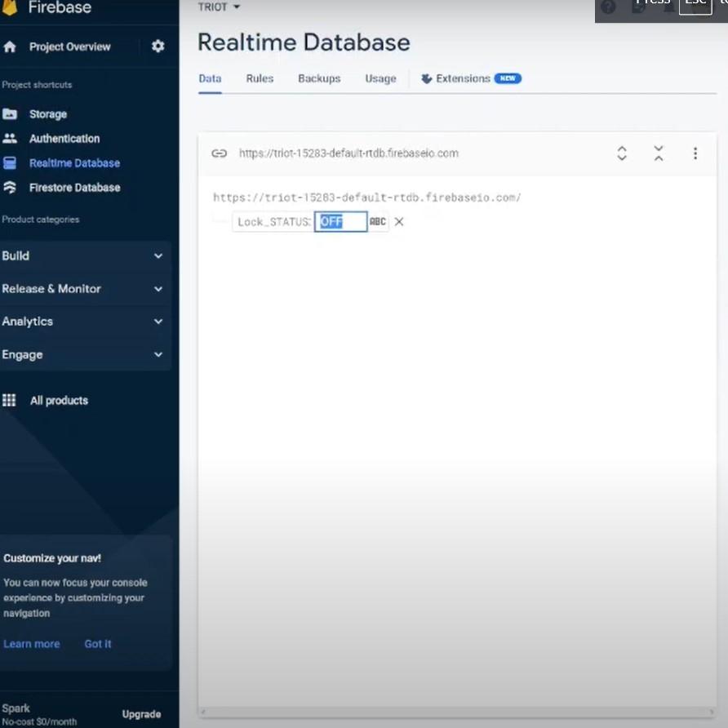Viewport: 728px width, 728px height.
Task: Expand the Analytics category
Action: 158,322
